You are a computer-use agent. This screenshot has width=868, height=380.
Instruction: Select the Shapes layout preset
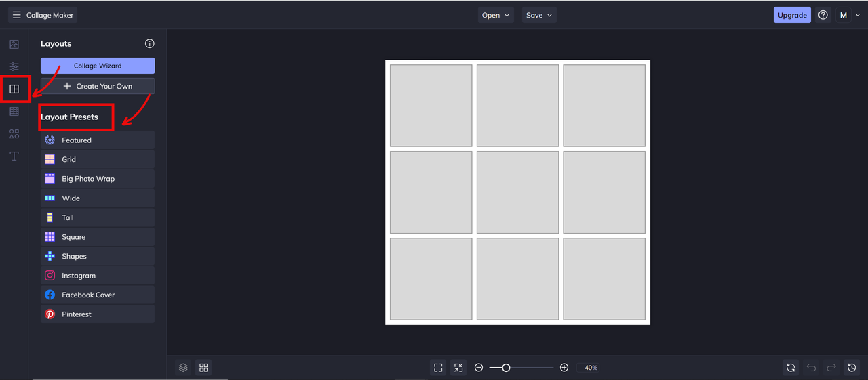tap(98, 256)
